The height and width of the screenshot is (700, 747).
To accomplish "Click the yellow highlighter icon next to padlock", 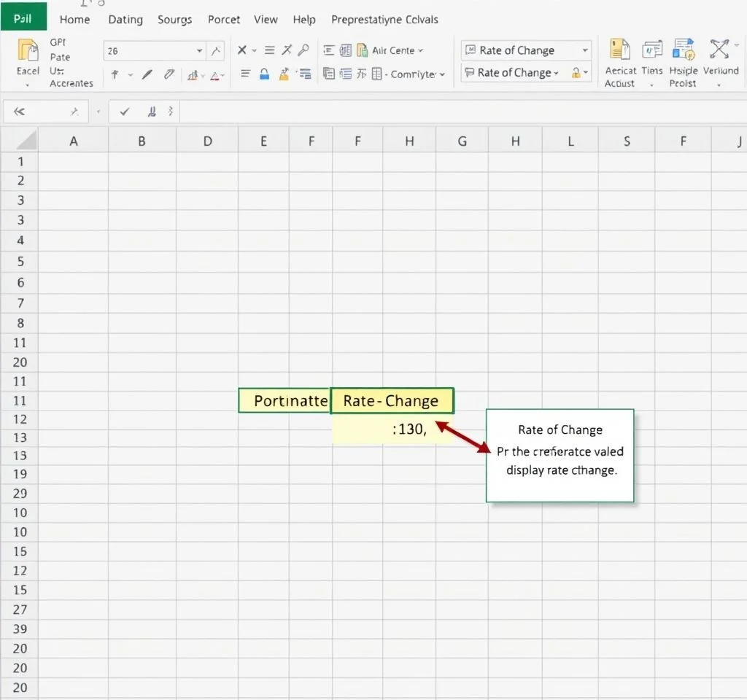I will 285,74.
